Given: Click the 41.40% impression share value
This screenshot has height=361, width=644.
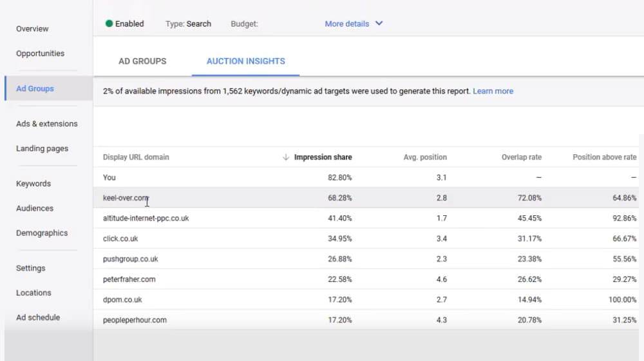Looking at the screenshot, I should (339, 219).
